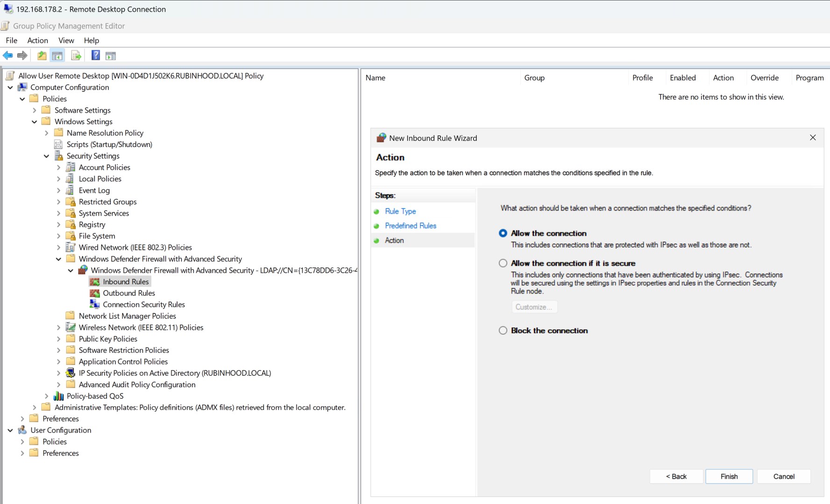Viewport: 830px width, 504px height.
Task: Click the Up one level folder icon
Action: pos(42,56)
